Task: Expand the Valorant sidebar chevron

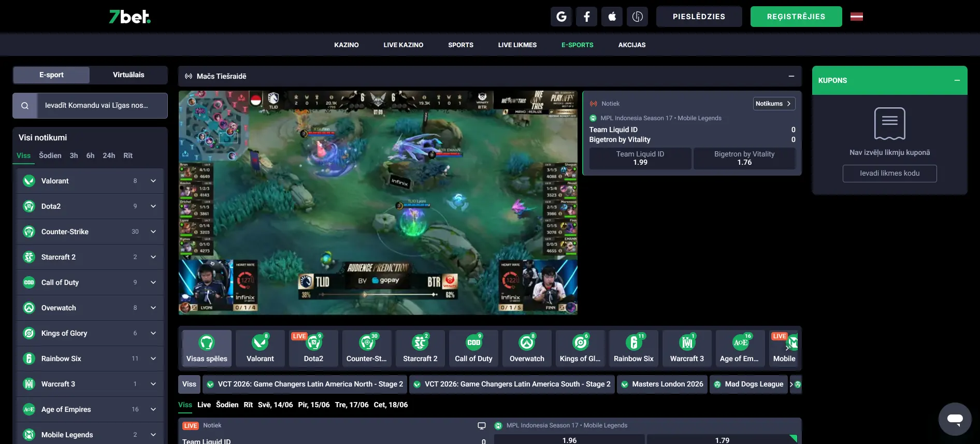Action: (x=153, y=181)
